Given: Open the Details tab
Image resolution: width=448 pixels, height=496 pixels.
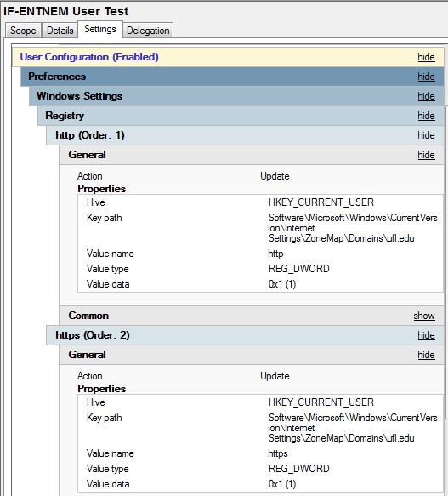Looking at the screenshot, I should point(60,31).
